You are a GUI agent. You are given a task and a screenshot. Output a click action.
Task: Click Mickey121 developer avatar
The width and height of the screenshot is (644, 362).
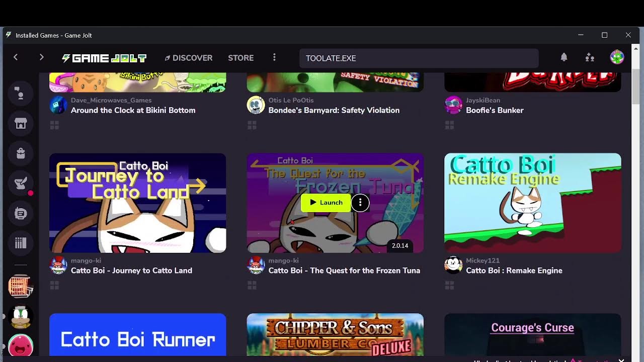[x=454, y=265]
